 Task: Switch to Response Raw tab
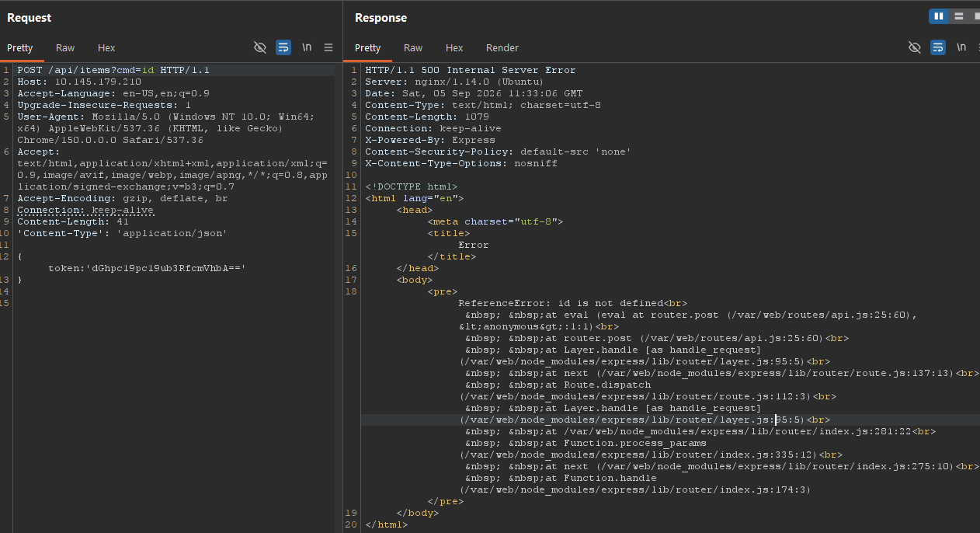tap(413, 47)
